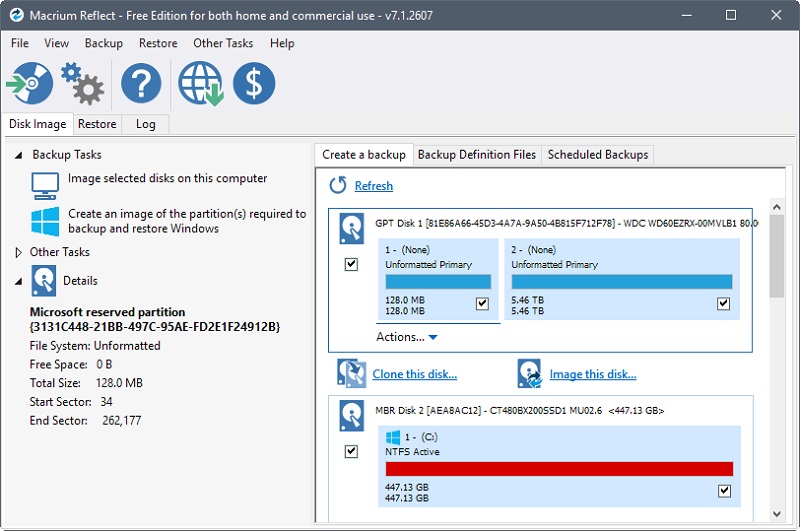This screenshot has width=800, height=531.
Task: Open the Restore menu in menu bar
Action: [x=158, y=43]
